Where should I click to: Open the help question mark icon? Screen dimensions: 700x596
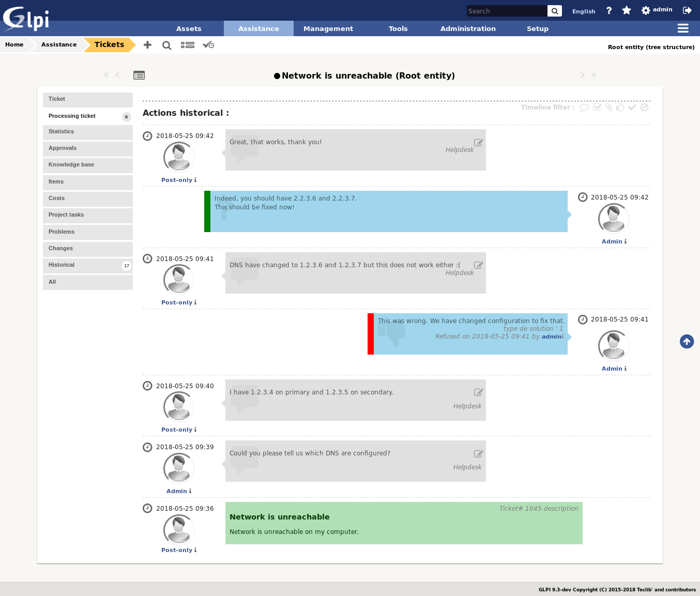coord(609,10)
